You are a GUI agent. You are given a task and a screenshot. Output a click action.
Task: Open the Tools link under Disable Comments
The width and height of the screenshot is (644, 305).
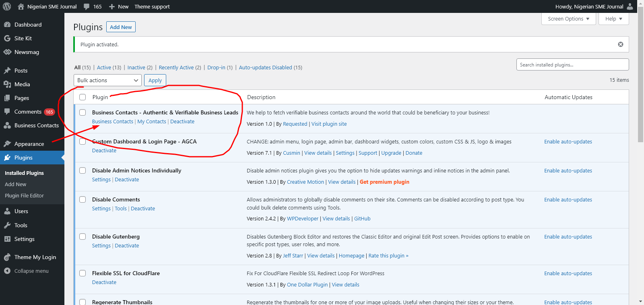pos(121,209)
